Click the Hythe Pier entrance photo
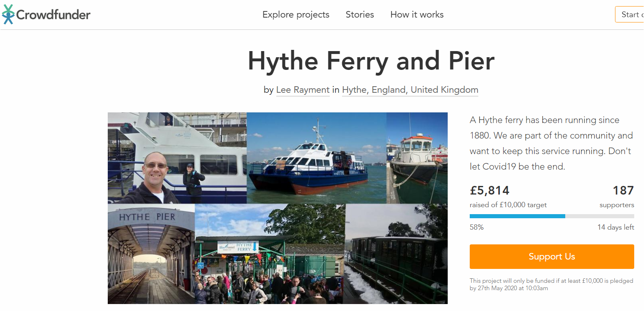 point(151,254)
